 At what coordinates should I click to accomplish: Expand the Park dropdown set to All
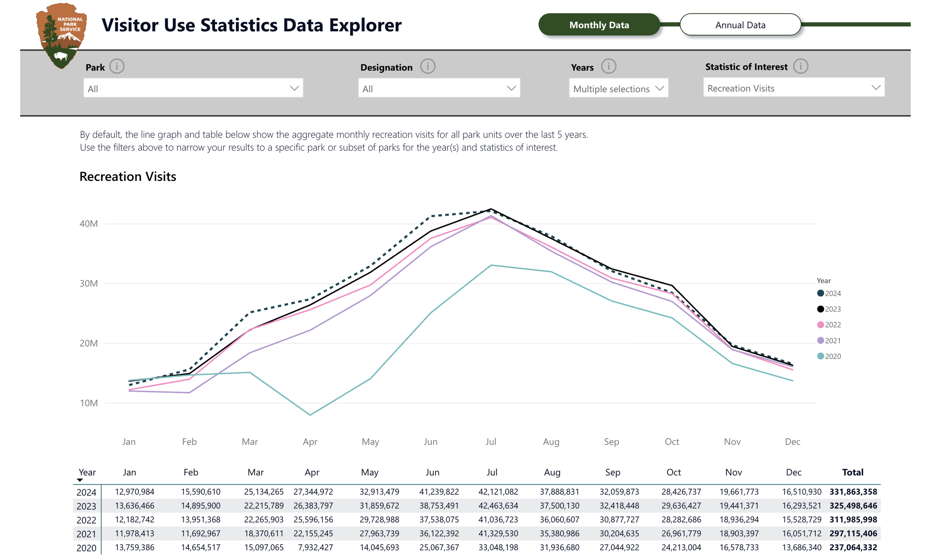pyautogui.click(x=193, y=88)
